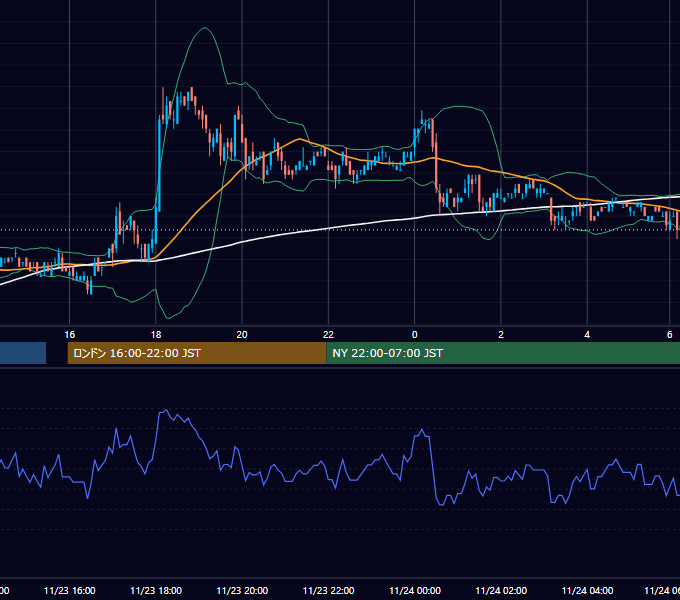Click the 11/23 16:00 date label
680x600 pixels.
point(69,590)
